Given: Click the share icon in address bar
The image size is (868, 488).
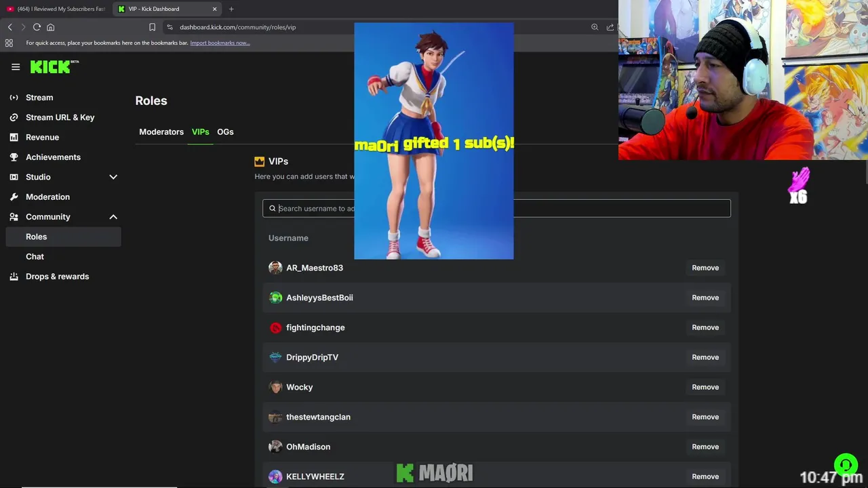Looking at the screenshot, I should point(610,27).
